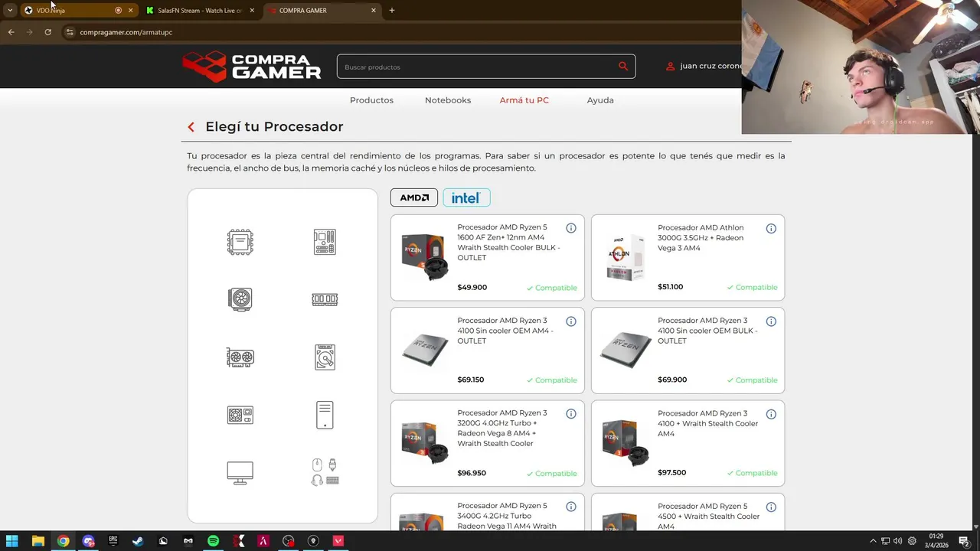The height and width of the screenshot is (551, 980).
Task: Open the site information icon in address bar
Action: click(x=69, y=32)
